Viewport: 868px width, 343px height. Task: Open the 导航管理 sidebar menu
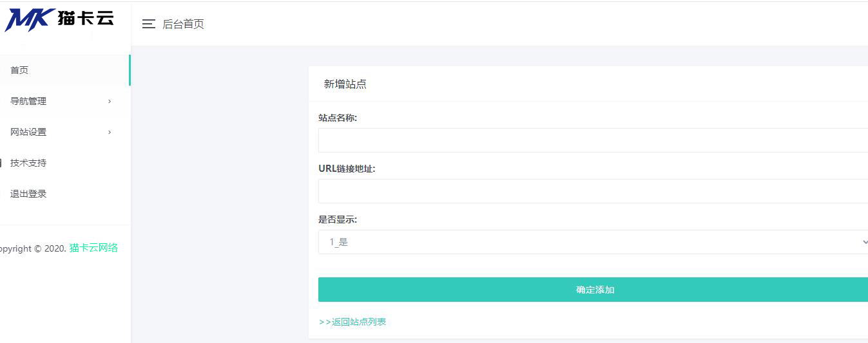[x=64, y=101]
